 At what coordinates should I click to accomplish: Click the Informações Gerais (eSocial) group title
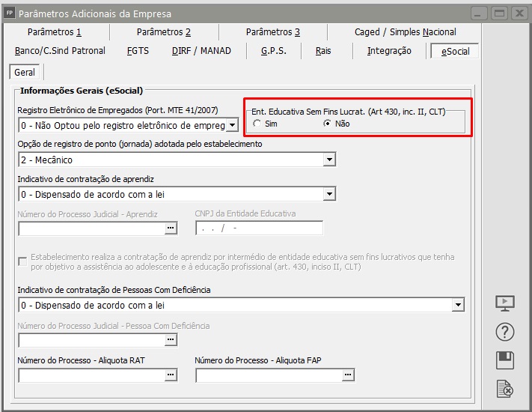coord(82,91)
